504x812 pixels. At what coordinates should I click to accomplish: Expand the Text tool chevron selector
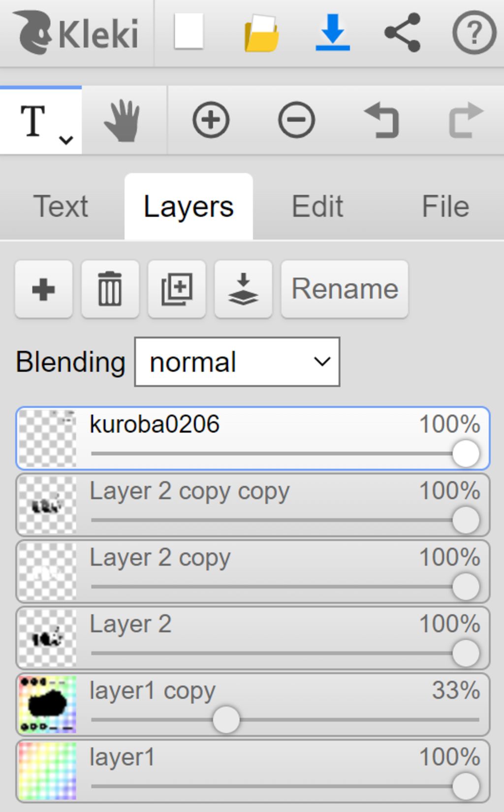(x=66, y=140)
